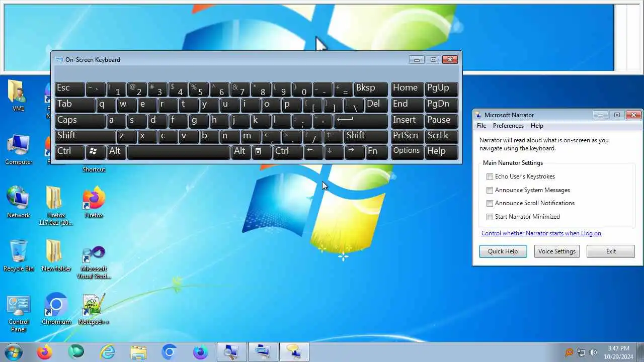644x362 pixels.
Task: Select the New folder desktop icon
Action: (56, 255)
